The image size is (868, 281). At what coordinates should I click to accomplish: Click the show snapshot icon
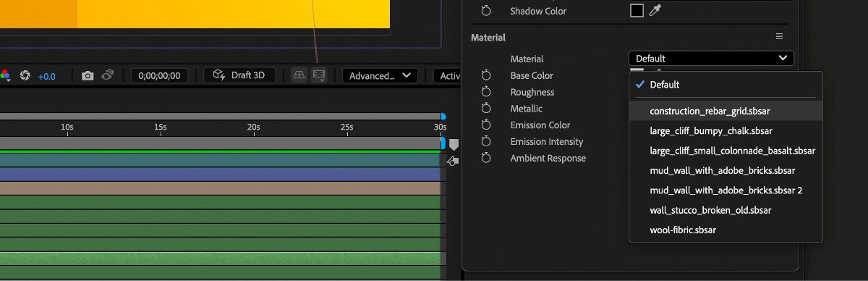coord(108,75)
